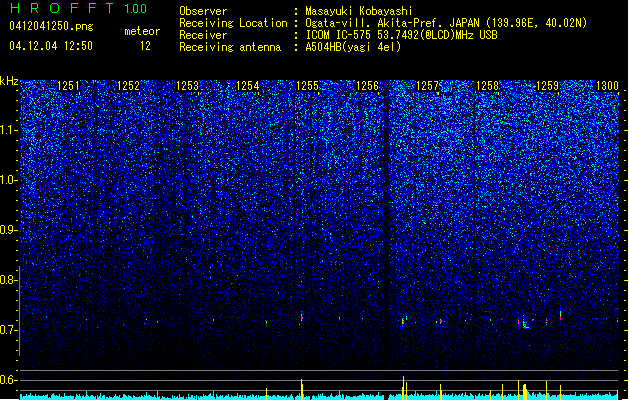The height and width of the screenshot is (400, 629).
Task: Click the 1259 time marker
Action: (x=547, y=86)
